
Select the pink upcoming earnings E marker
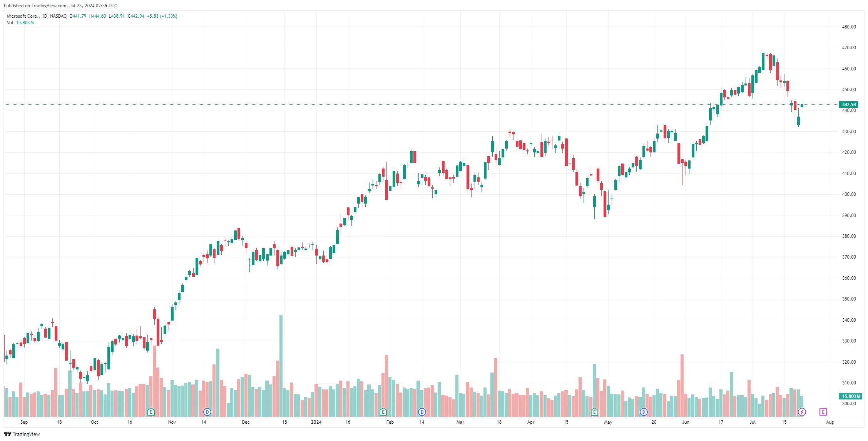point(823,412)
